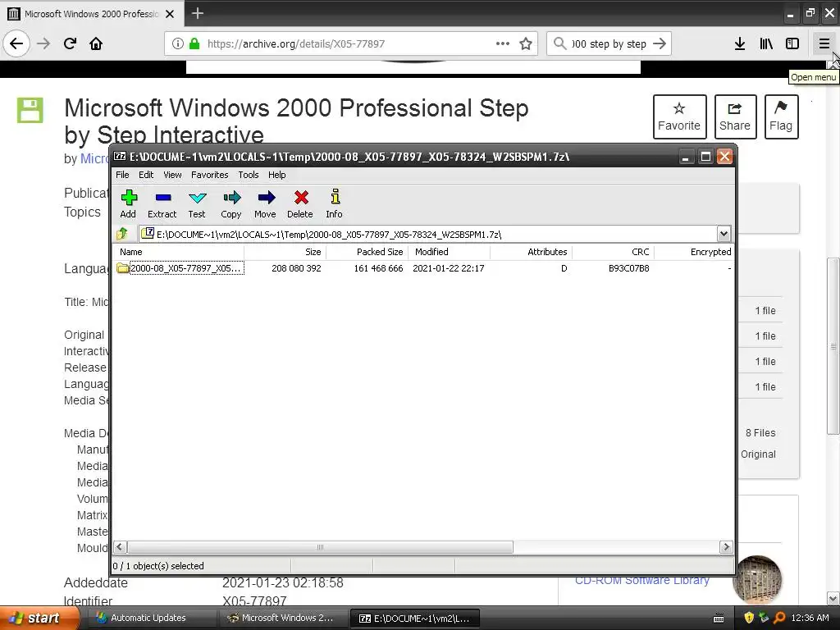Open the Firefox downloads panel
This screenshot has width=840, height=630.
pos(740,43)
